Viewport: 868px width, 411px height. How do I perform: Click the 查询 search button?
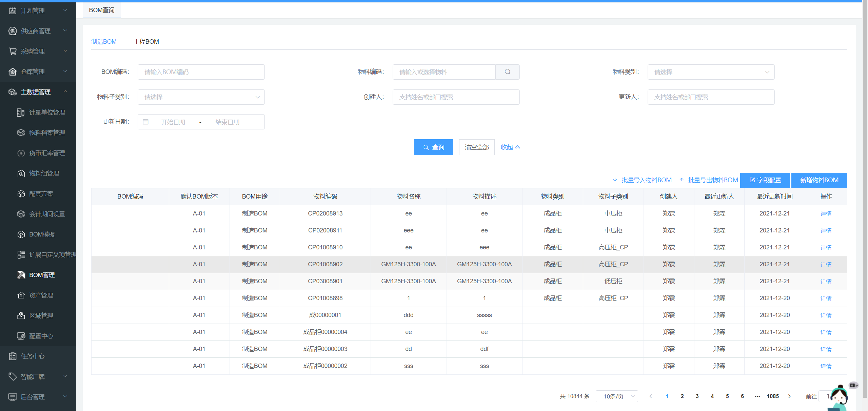coord(433,147)
